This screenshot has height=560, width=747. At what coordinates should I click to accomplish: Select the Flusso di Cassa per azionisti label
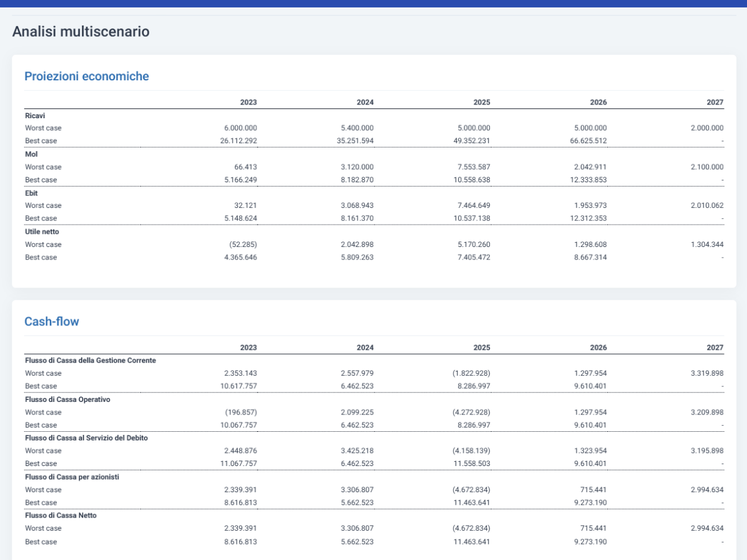(x=72, y=477)
